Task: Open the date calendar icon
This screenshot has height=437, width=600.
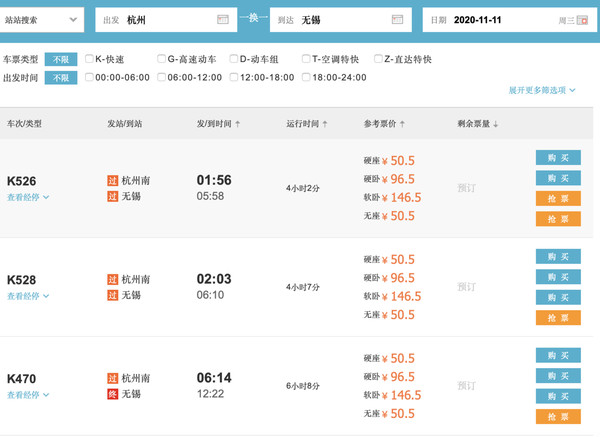Action: [x=582, y=20]
